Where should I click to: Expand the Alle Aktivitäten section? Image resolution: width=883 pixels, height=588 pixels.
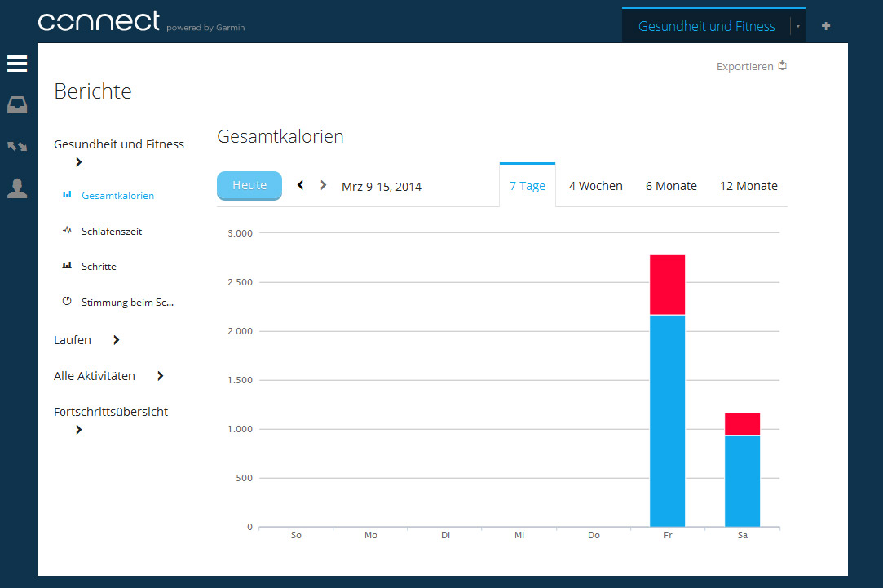tap(160, 376)
